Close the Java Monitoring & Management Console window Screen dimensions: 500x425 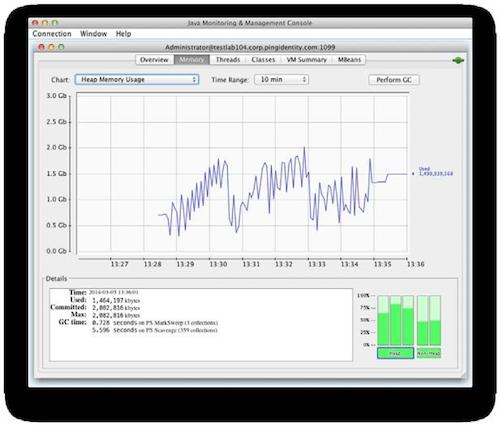tap(35, 23)
